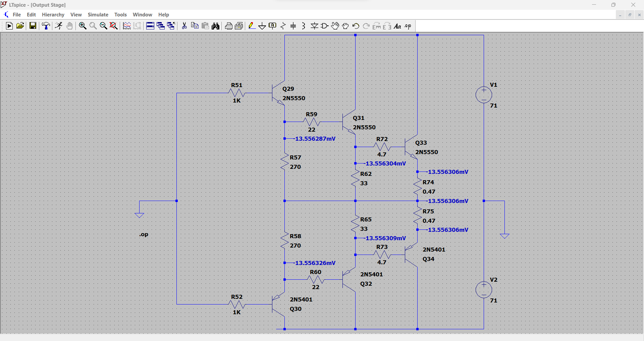
Task: Select the Copy tool icon
Action: 195,26
